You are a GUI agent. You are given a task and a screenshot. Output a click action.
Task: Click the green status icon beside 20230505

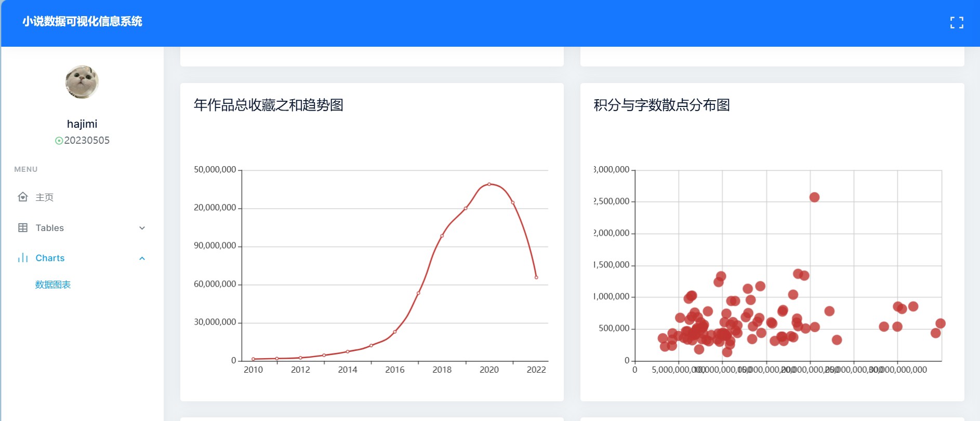coord(59,141)
